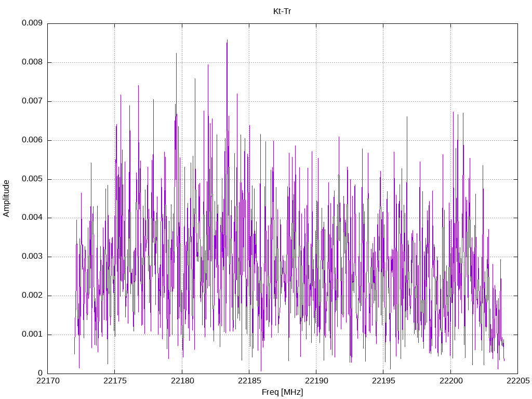The width and height of the screenshot is (532, 399).
Task: Click the 22195 x-axis tick label
Action: point(383,381)
